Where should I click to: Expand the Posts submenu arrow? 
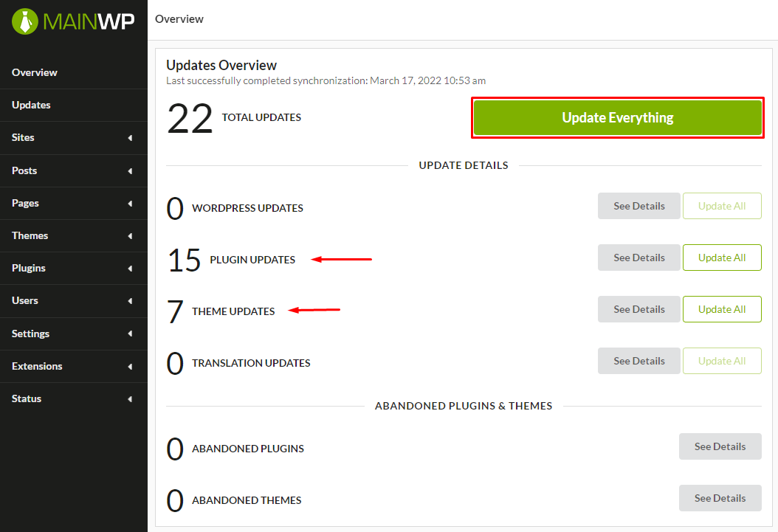click(x=130, y=171)
